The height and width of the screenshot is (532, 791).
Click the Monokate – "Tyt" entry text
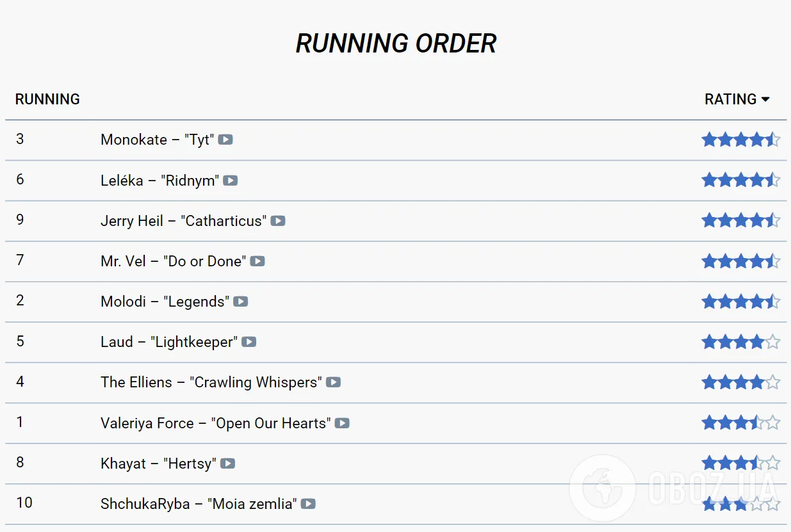pyautogui.click(x=157, y=140)
